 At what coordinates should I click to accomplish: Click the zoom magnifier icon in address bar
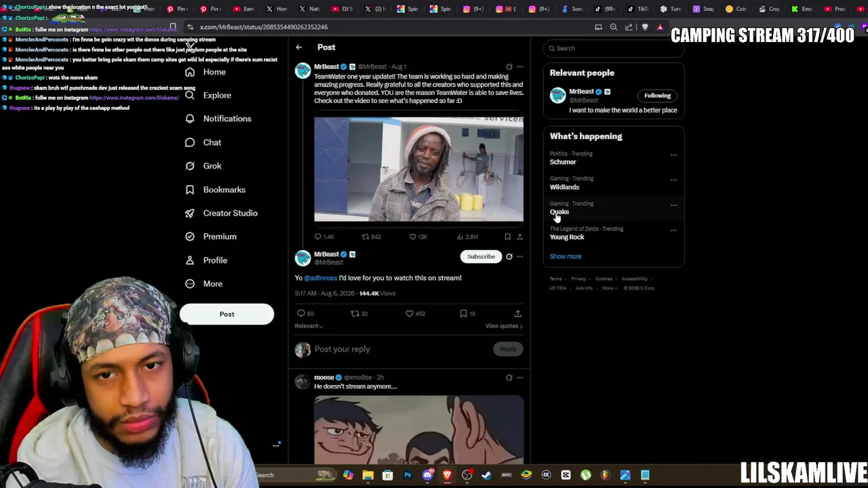(x=614, y=27)
